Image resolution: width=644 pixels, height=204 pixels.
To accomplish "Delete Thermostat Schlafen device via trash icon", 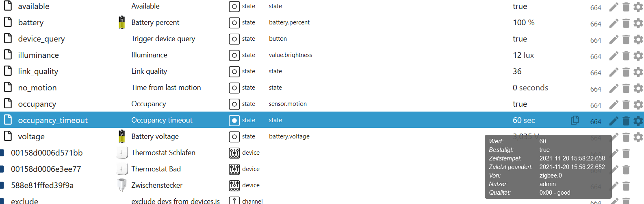I will [626, 154].
